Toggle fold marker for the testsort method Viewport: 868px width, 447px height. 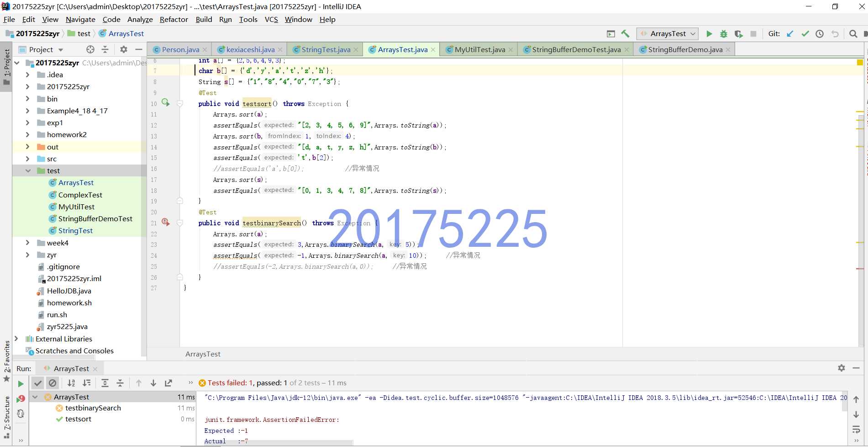tap(180, 104)
